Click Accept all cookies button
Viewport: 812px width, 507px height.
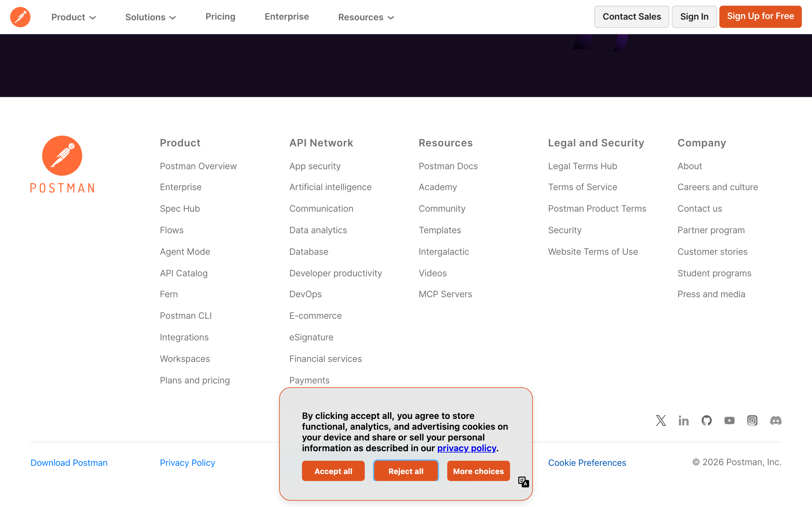point(333,471)
